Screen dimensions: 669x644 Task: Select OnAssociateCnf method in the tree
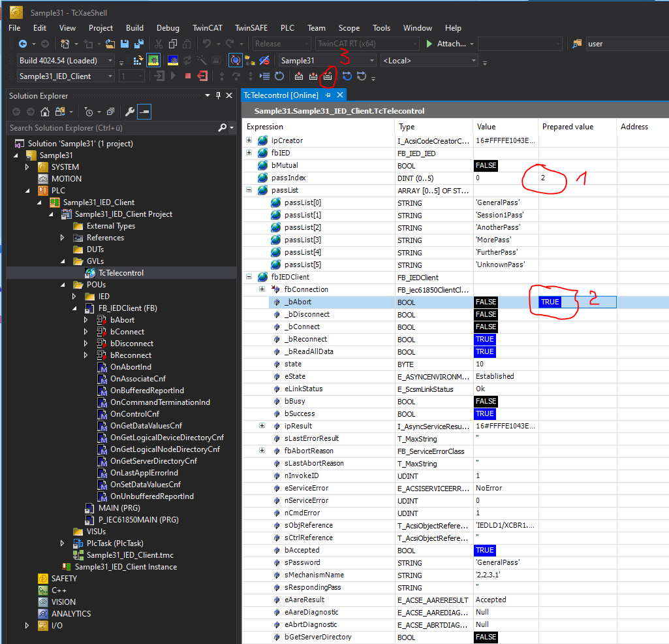[138, 378]
